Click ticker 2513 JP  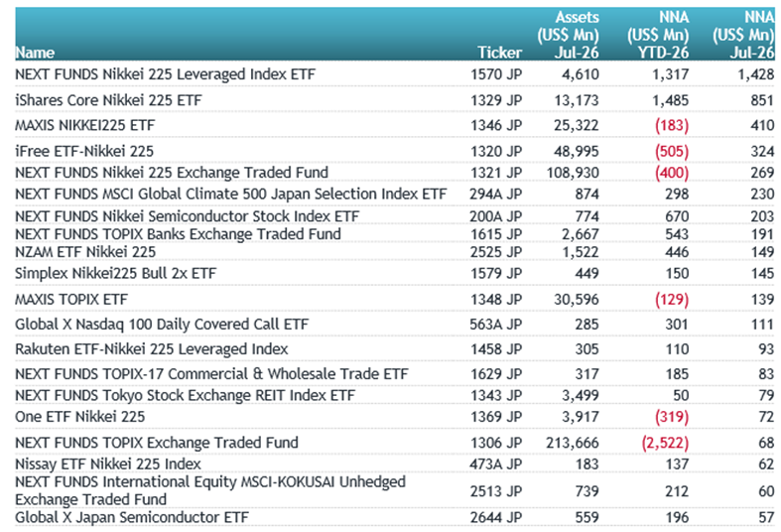pyautogui.click(x=496, y=491)
